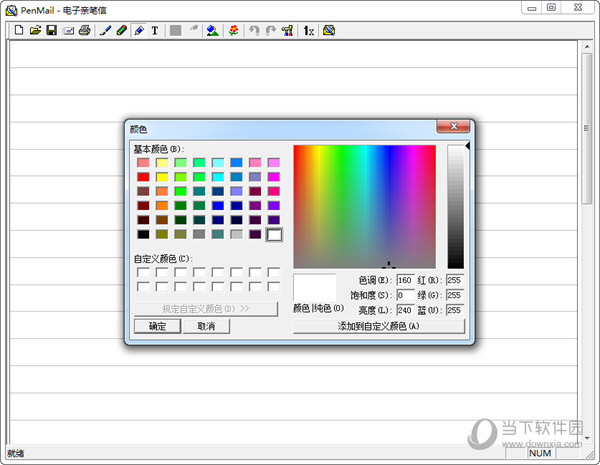Click the flower icon in toolbar
Viewport: 600px width, 465px height.
233,31
